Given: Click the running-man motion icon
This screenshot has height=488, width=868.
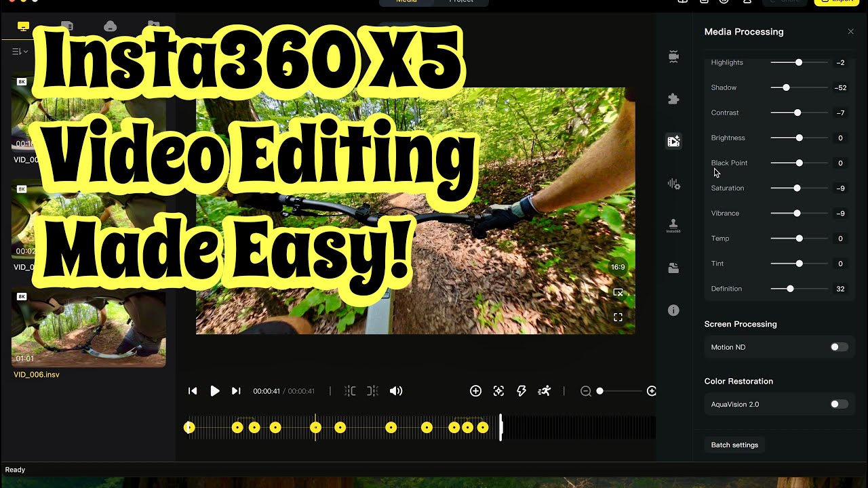Looking at the screenshot, I should click(x=544, y=391).
